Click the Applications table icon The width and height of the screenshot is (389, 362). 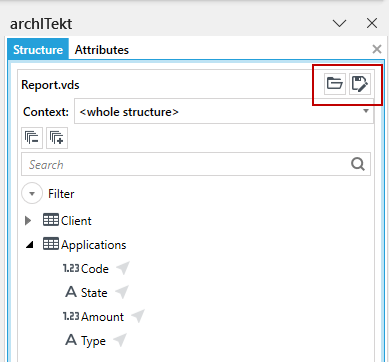(x=51, y=244)
